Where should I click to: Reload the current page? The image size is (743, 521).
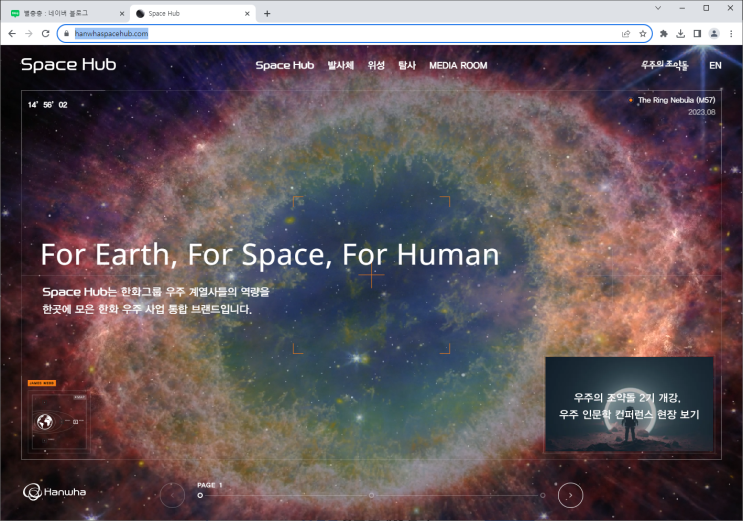coord(45,34)
